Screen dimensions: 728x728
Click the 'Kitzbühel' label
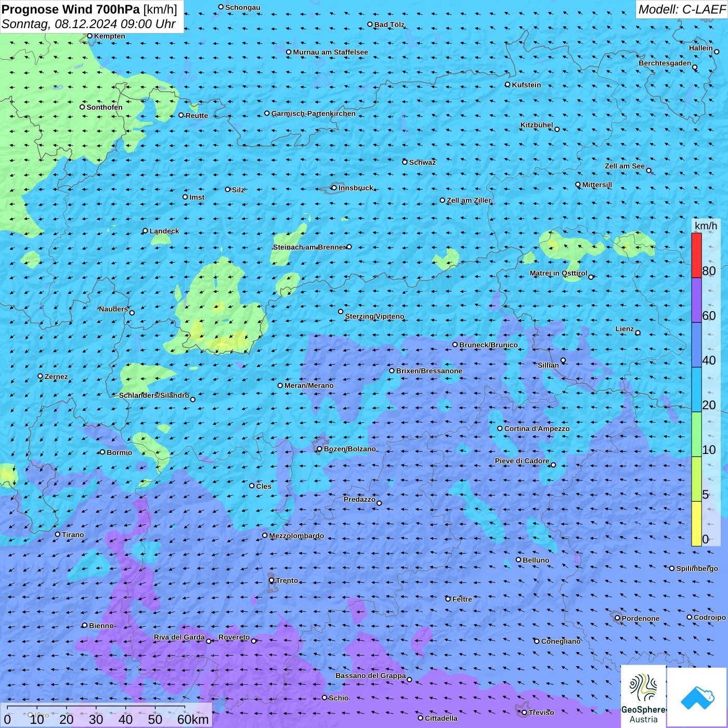(537, 125)
